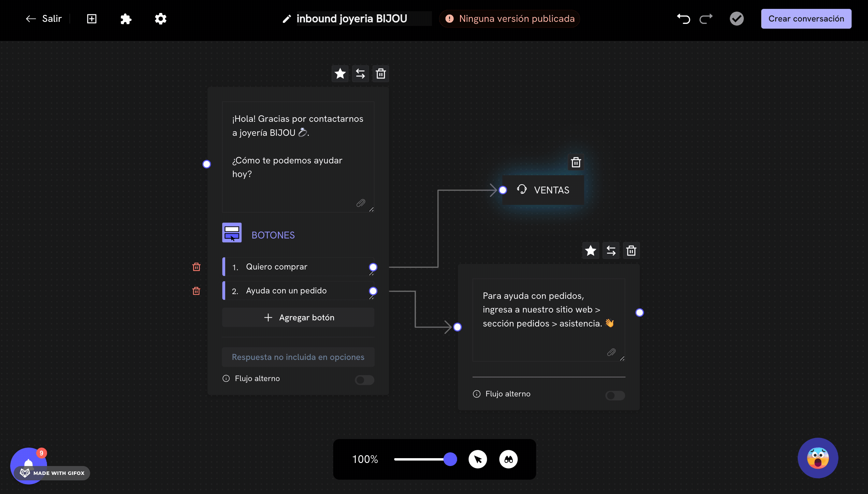Delete the 'Quiero comprar' button option
Image resolution: width=868 pixels, height=494 pixels.
(196, 267)
